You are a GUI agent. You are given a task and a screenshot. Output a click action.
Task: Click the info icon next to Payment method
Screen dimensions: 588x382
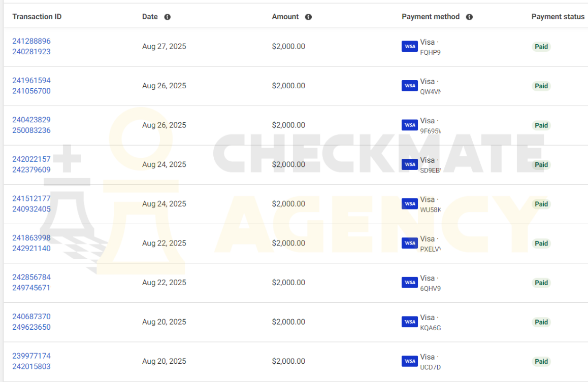469,17
